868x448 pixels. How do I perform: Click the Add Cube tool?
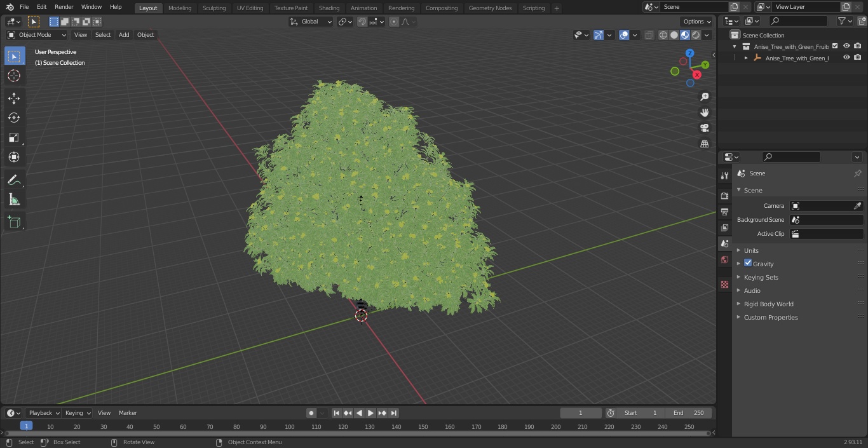[x=14, y=222]
